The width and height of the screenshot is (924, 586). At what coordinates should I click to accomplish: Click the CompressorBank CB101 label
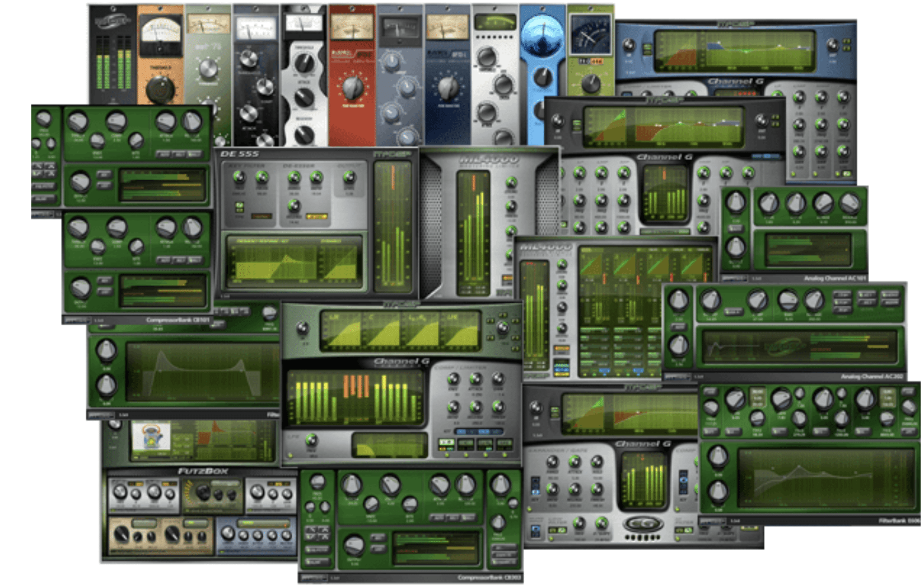(178, 320)
